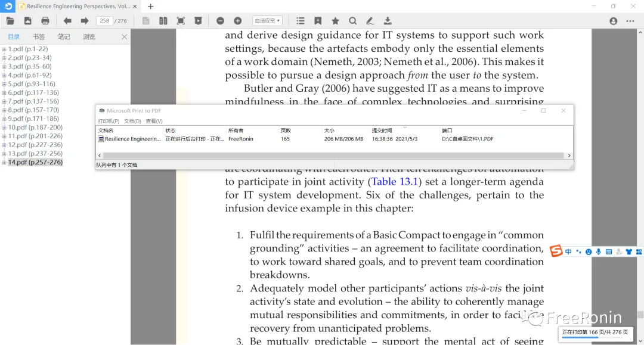
Task: Toggle the table of contents list icon
Action: 301,21
